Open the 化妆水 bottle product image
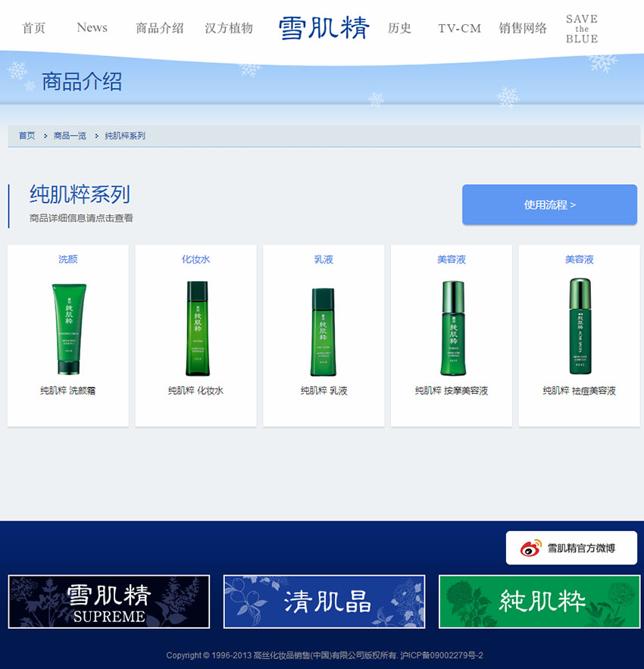Viewport: 644px width, 669px height. (x=198, y=328)
